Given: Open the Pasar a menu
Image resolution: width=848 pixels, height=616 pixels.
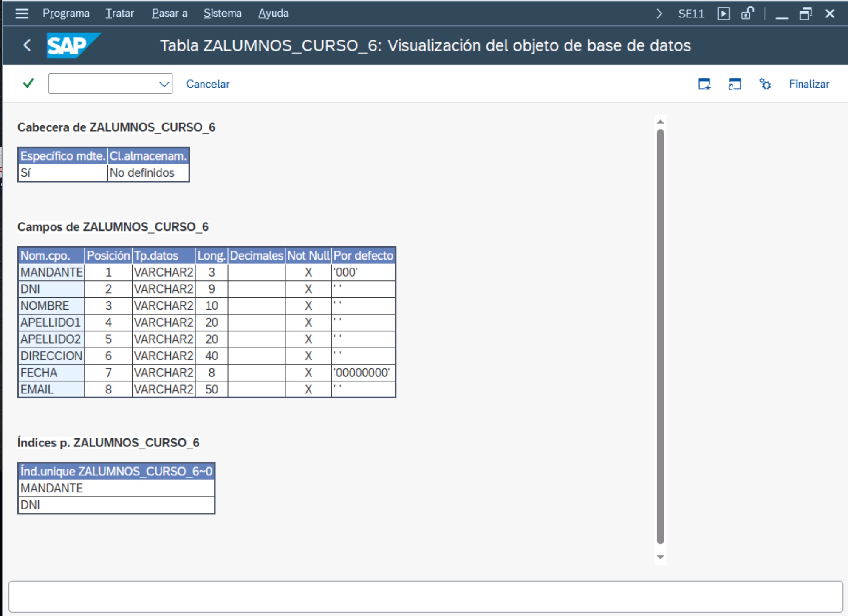Looking at the screenshot, I should pyautogui.click(x=170, y=14).
